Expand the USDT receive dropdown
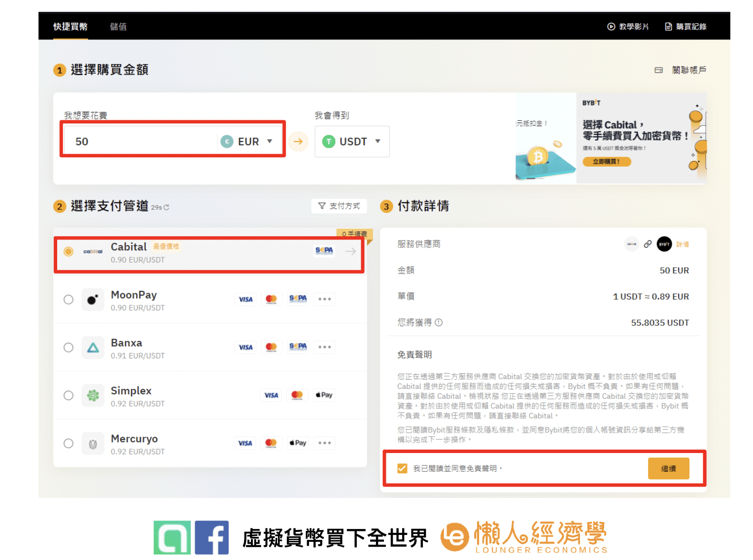 [x=352, y=141]
